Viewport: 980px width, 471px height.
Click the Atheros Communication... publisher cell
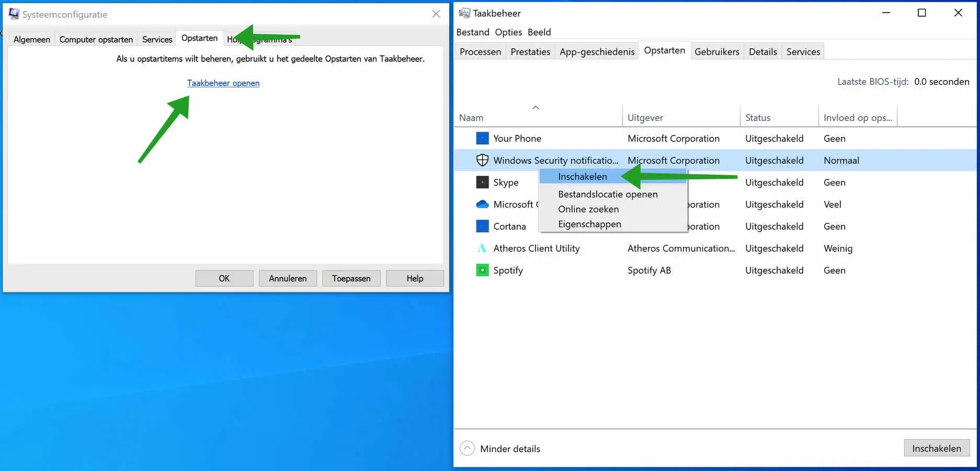[x=681, y=248]
